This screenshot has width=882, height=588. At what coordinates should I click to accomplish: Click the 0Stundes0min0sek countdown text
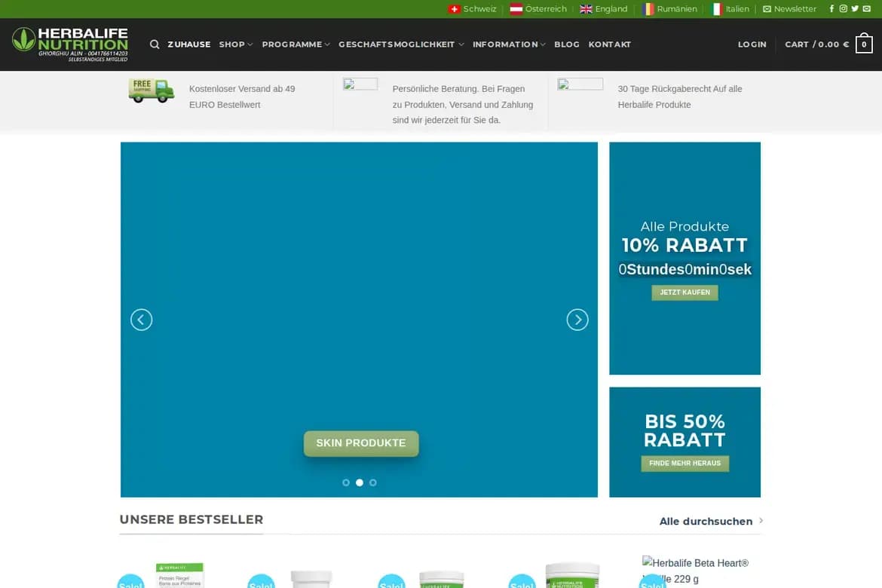tap(684, 270)
